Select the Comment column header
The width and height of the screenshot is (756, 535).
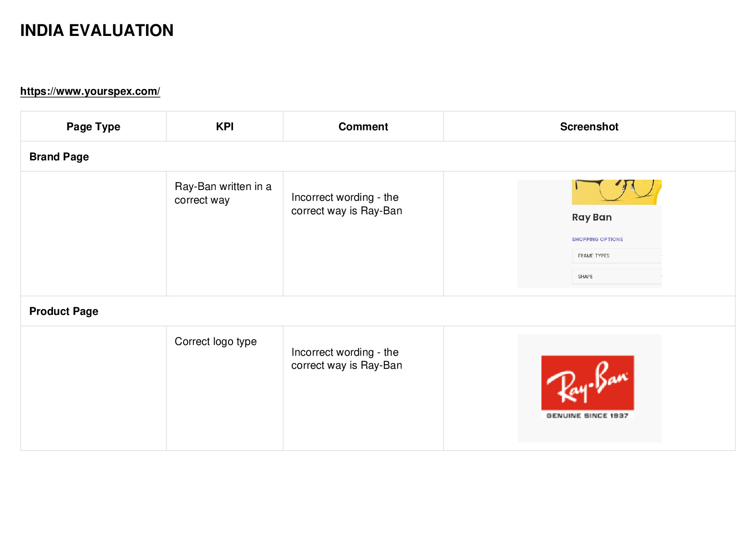click(x=363, y=127)
